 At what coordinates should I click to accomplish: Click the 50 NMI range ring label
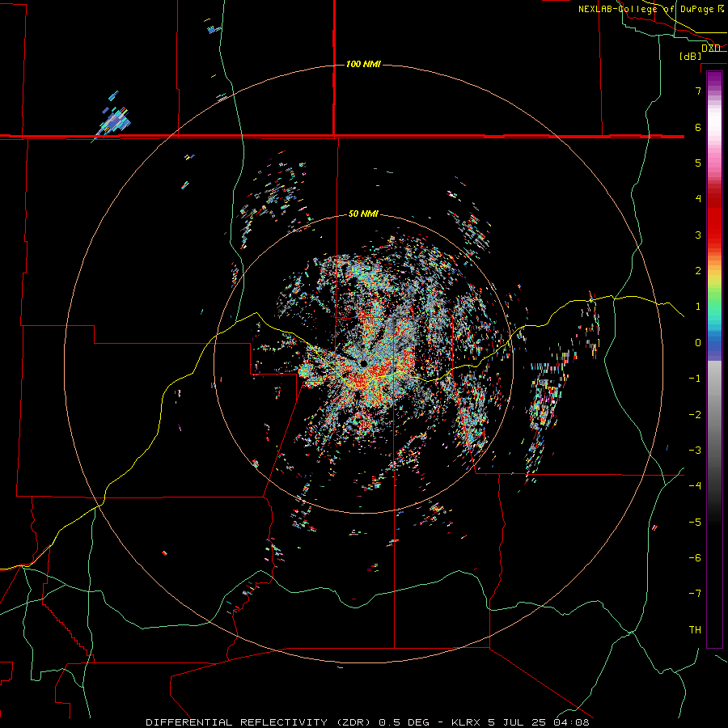tap(363, 214)
